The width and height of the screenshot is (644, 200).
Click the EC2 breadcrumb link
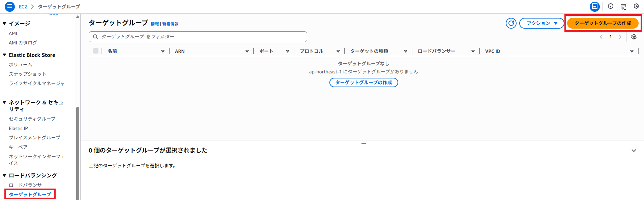pyautogui.click(x=23, y=7)
